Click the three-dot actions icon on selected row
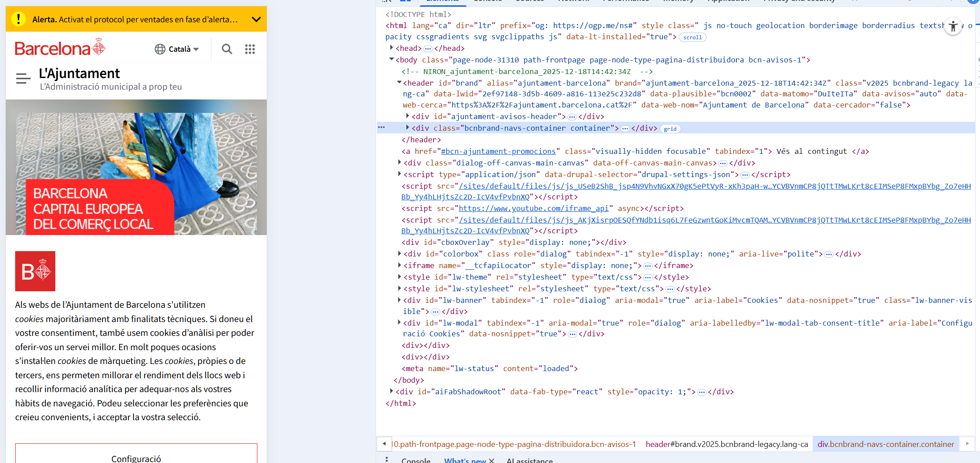 tap(381, 128)
